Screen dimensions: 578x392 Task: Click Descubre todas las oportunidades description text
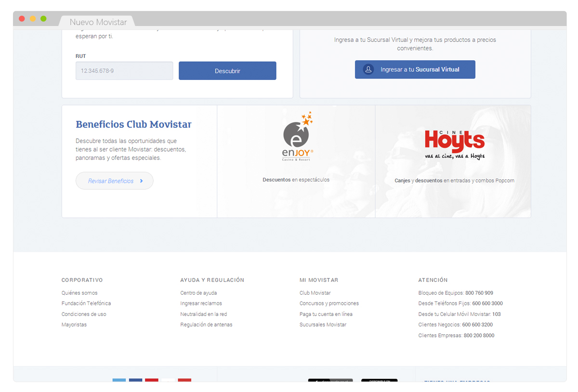coord(131,149)
